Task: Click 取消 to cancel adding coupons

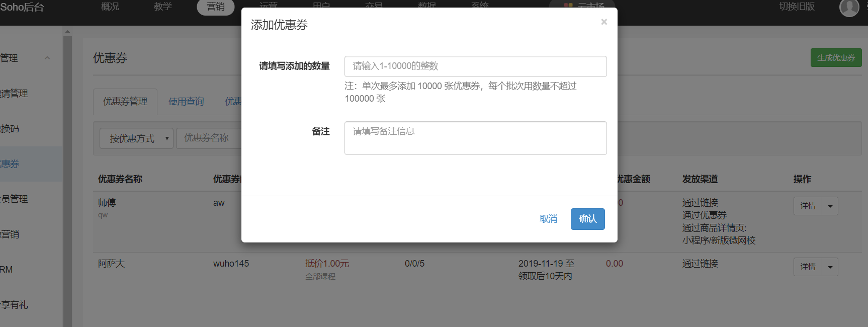Action: click(x=548, y=219)
